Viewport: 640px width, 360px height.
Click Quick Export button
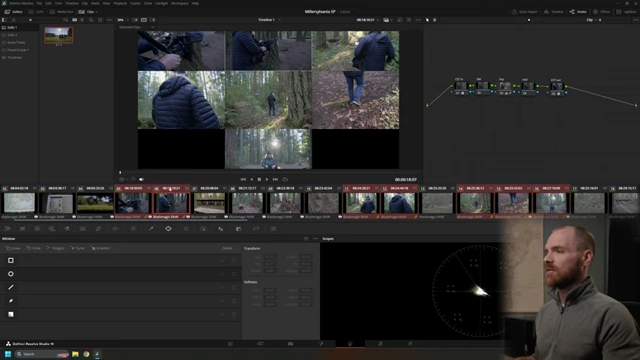pyautogui.click(x=525, y=12)
